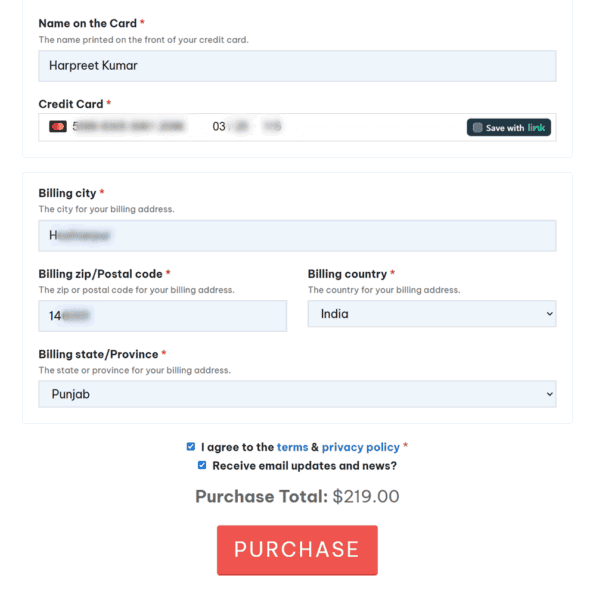Screen dimensions: 596x600
Task: Click the credit card number portion of card field
Action: (x=129, y=127)
